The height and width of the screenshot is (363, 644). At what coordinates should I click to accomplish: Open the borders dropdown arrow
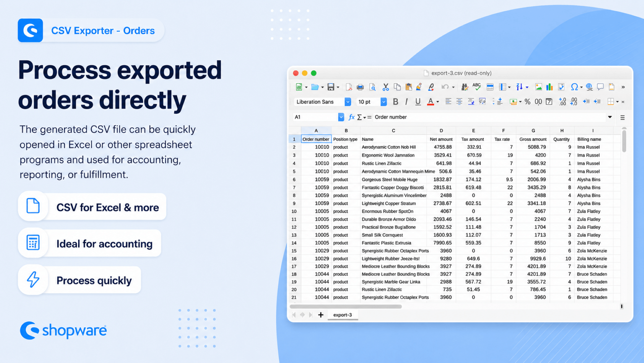618,102
